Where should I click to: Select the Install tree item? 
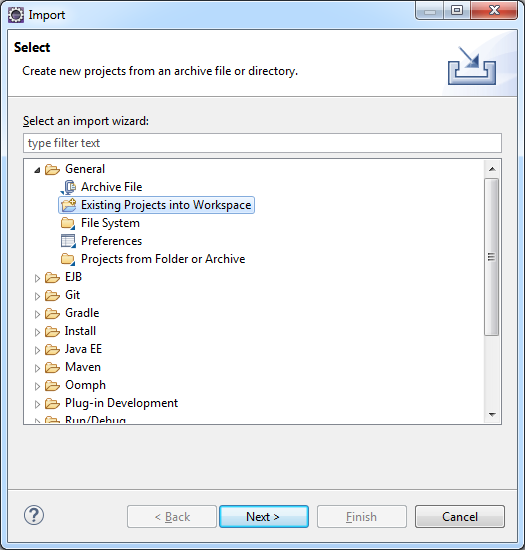[80, 331]
